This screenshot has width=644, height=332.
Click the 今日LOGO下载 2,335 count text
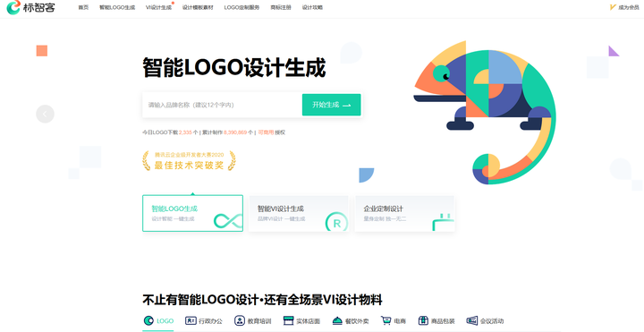point(170,132)
